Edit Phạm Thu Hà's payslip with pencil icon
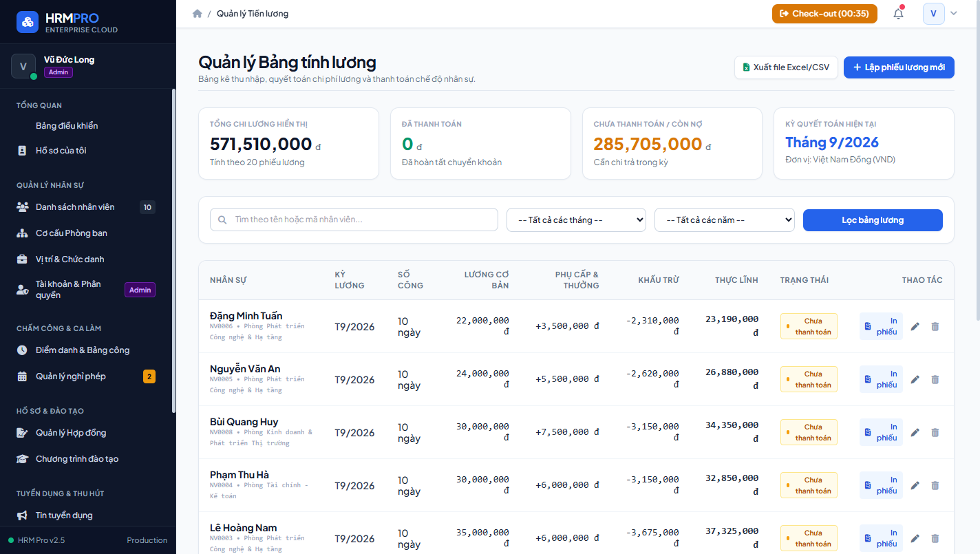980x554 pixels. coord(915,485)
